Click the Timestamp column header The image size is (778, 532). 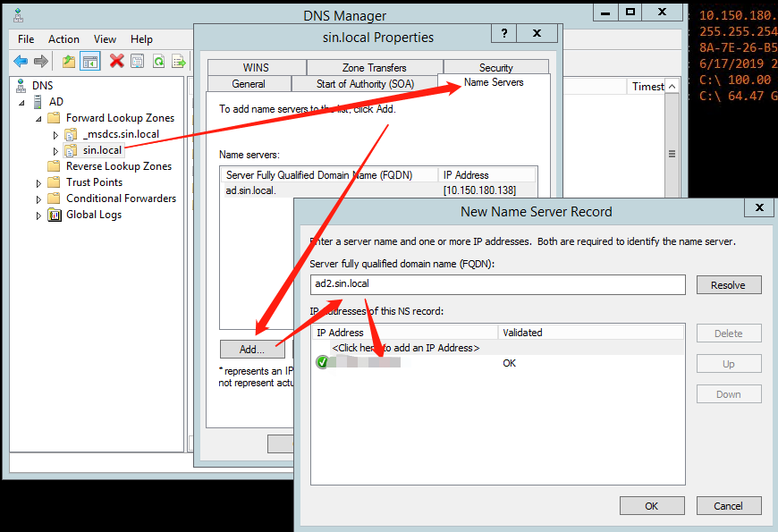[646, 87]
